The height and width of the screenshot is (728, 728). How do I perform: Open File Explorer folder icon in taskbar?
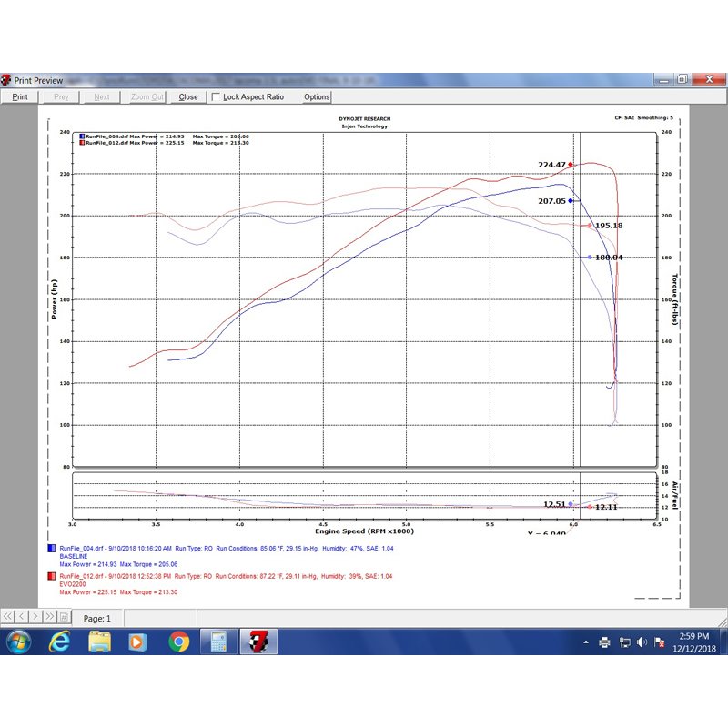(x=99, y=642)
